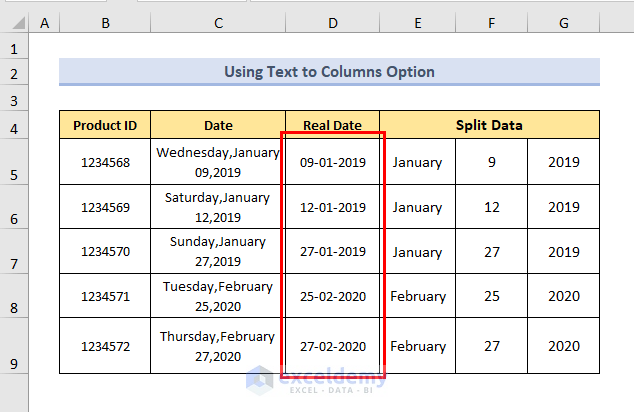Select the Date column header cell
The width and height of the screenshot is (634, 412).
(218, 125)
